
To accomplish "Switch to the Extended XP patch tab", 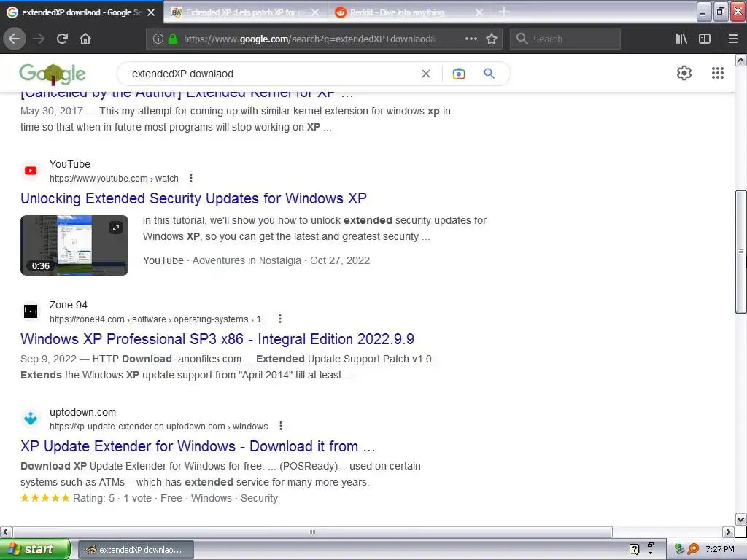I will click(x=240, y=12).
